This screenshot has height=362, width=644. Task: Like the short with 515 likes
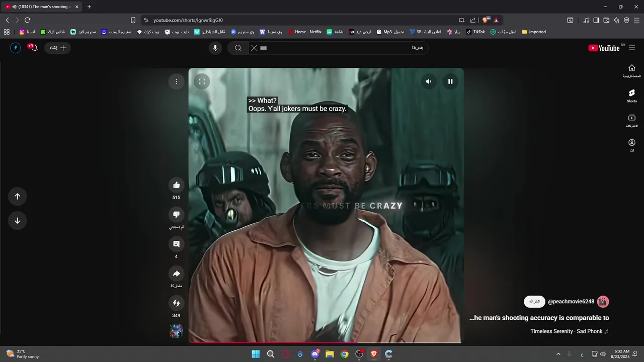pos(176,185)
